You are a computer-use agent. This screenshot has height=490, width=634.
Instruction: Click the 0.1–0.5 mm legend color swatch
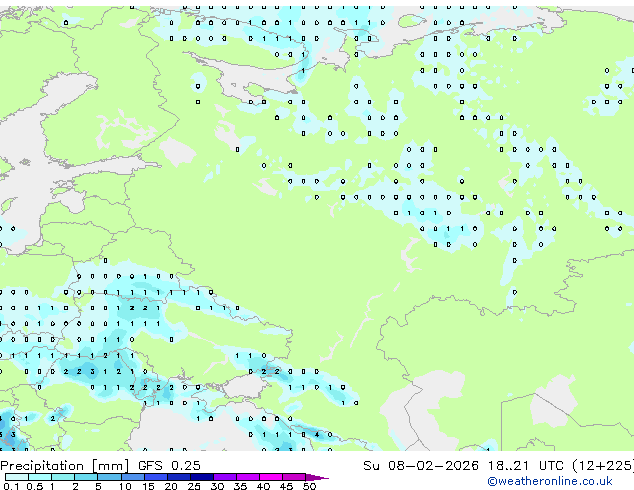click(17, 477)
